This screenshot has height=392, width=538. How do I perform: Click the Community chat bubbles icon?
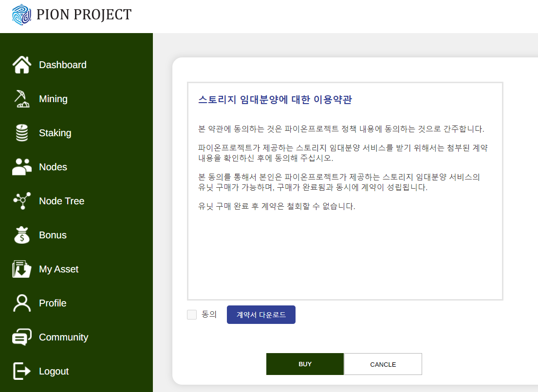click(x=22, y=337)
